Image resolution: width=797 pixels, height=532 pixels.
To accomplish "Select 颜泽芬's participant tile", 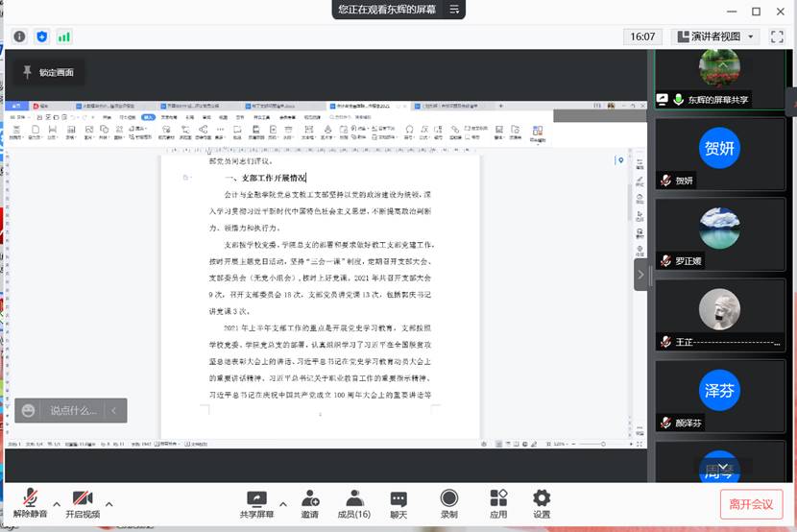I will point(720,397).
